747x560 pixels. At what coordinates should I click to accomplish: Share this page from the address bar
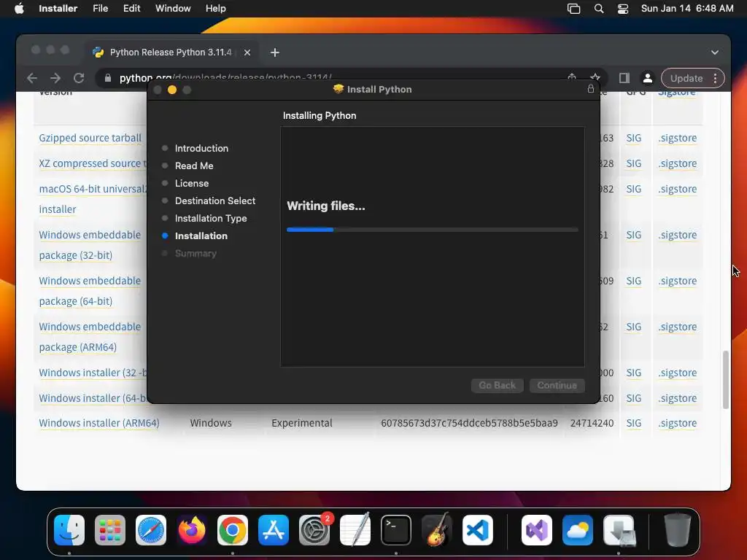572,77
